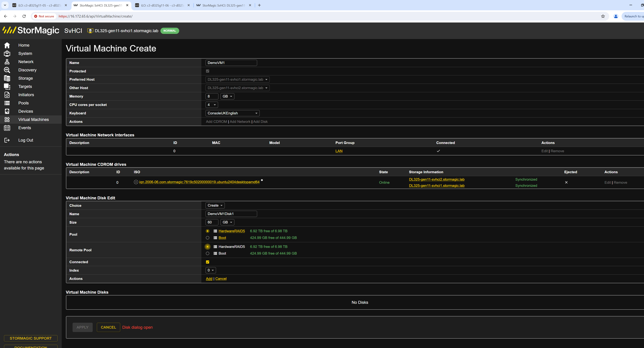Click Add link in Disk Edit actions
Screen dimensions: 644x348
click(x=209, y=279)
